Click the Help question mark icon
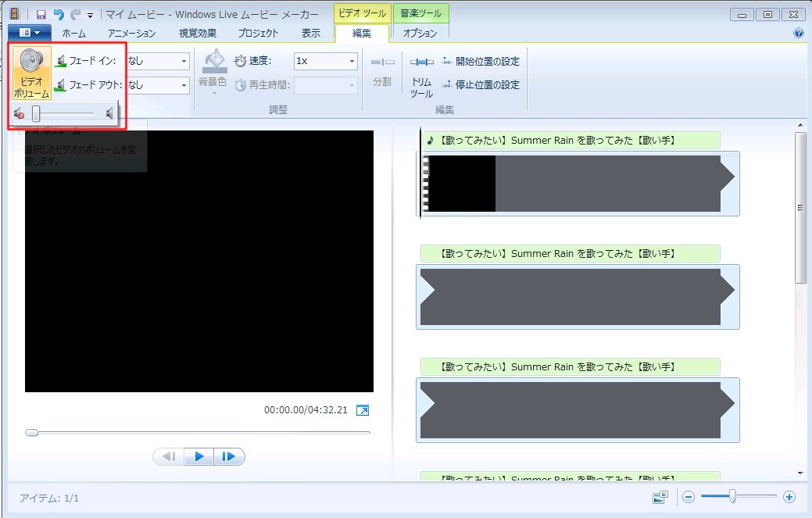Screen dimensions: 812x518 pyautogui.click(x=799, y=33)
